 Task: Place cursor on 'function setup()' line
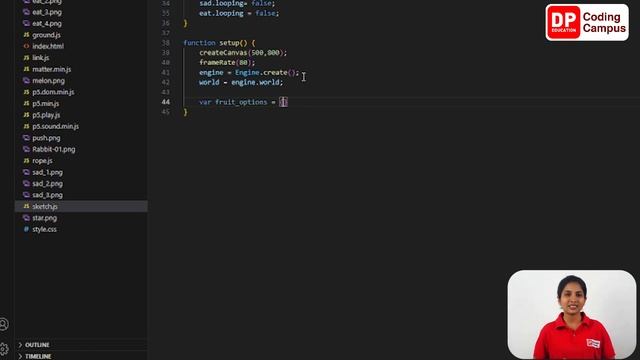click(x=219, y=43)
